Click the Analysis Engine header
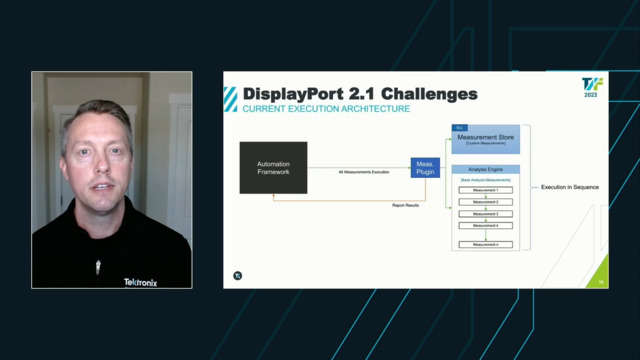 486,169
